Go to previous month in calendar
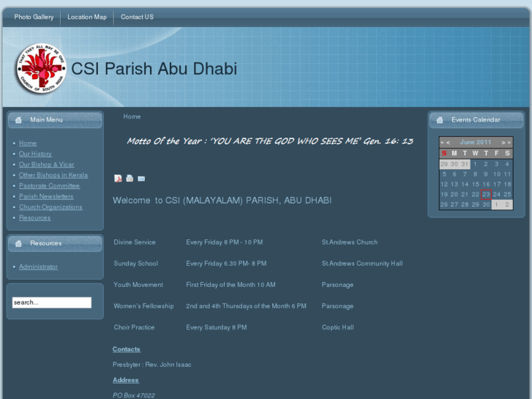532x399 pixels. click(x=448, y=142)
